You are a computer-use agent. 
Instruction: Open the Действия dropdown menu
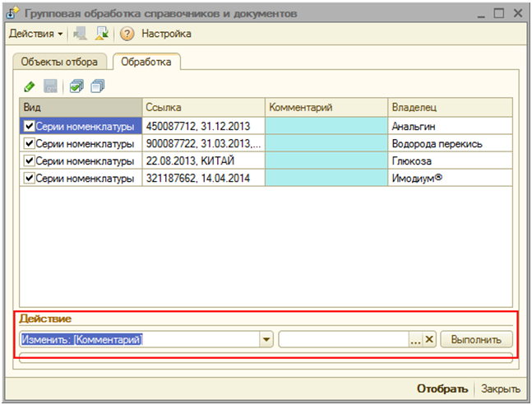tap(36, 34)
